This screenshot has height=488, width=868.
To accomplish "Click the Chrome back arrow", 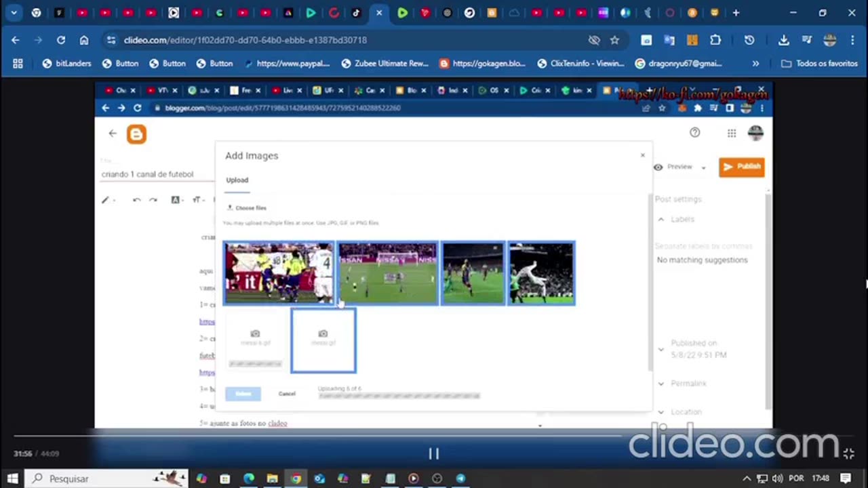I will (15, 40).
